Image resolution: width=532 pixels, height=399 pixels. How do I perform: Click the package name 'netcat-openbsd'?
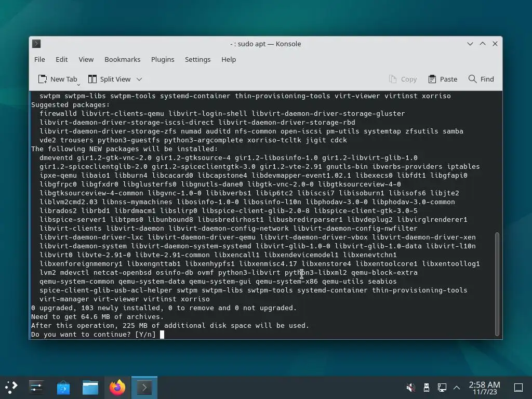pos(122,272)
